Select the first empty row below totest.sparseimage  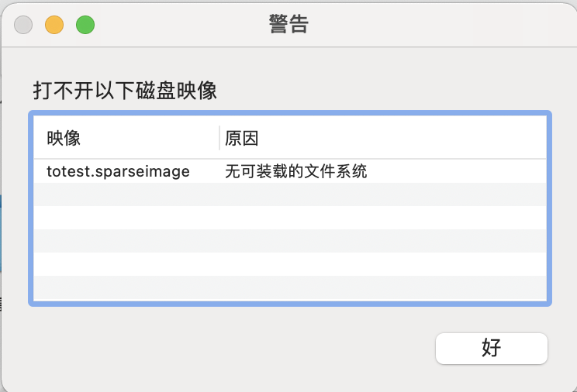point(290,194)
